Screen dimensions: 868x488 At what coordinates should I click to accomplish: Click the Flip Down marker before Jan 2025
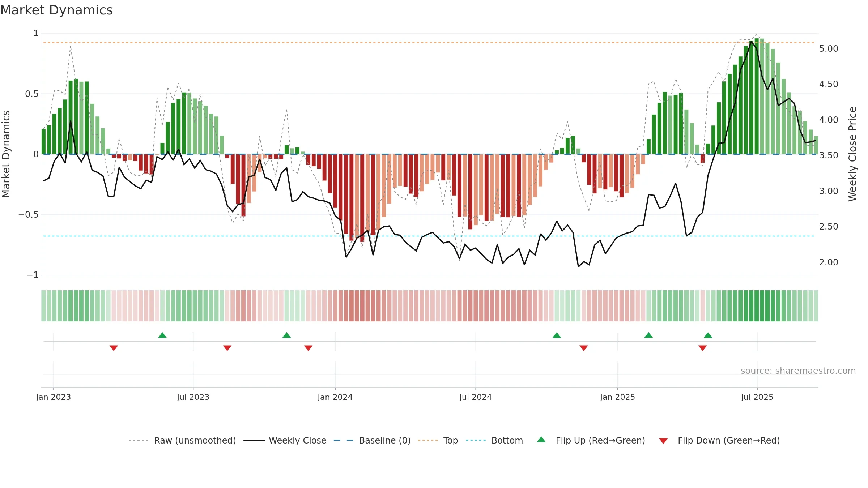(584, 348)
